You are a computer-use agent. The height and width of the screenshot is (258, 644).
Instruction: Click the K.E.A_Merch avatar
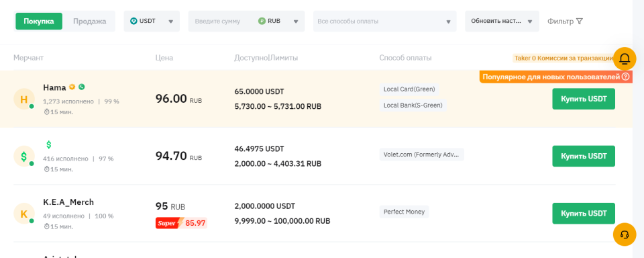[24, 214]
